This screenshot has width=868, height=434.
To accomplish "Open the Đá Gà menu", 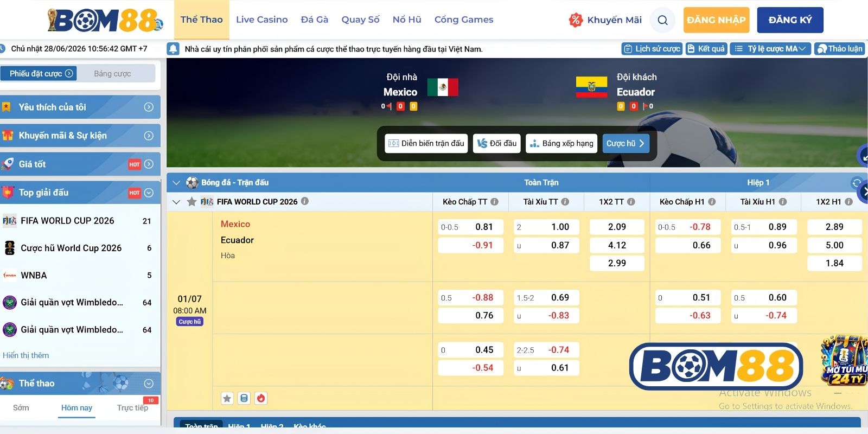I will click(x=315, y=20).
